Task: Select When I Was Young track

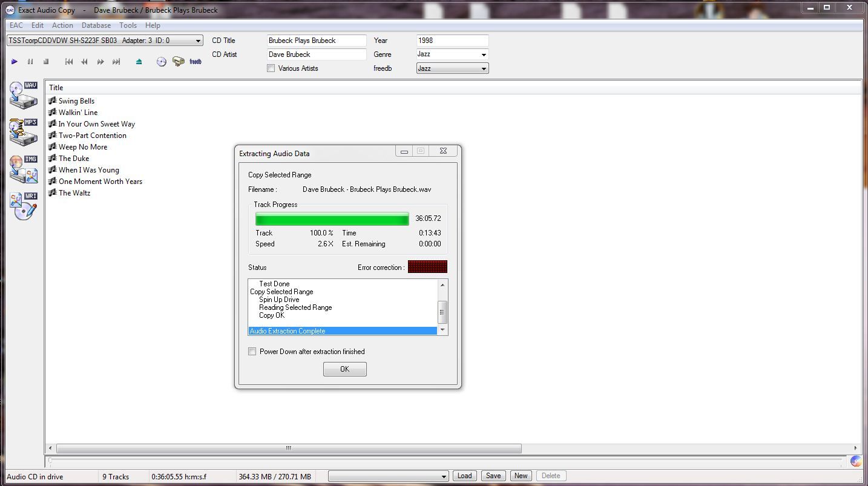Action: [x=89, y=170]
